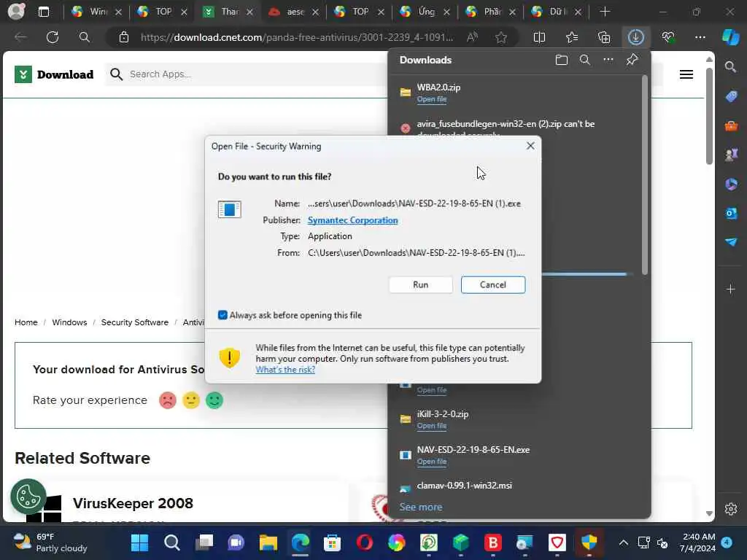Viewport: 747px width, 560px height.
Task: Open Opera browser from taskbar
Action: [x=365, y=542]
